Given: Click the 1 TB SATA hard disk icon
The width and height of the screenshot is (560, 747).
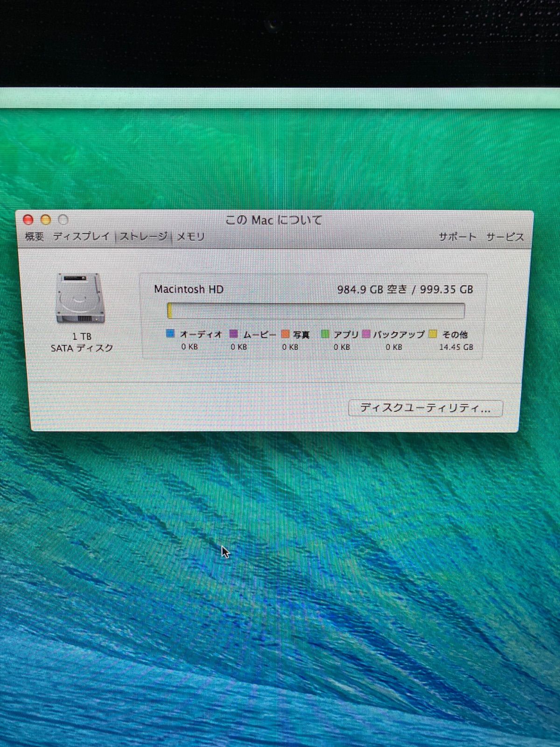Looking at the screenshot, I should click(80, 298).
